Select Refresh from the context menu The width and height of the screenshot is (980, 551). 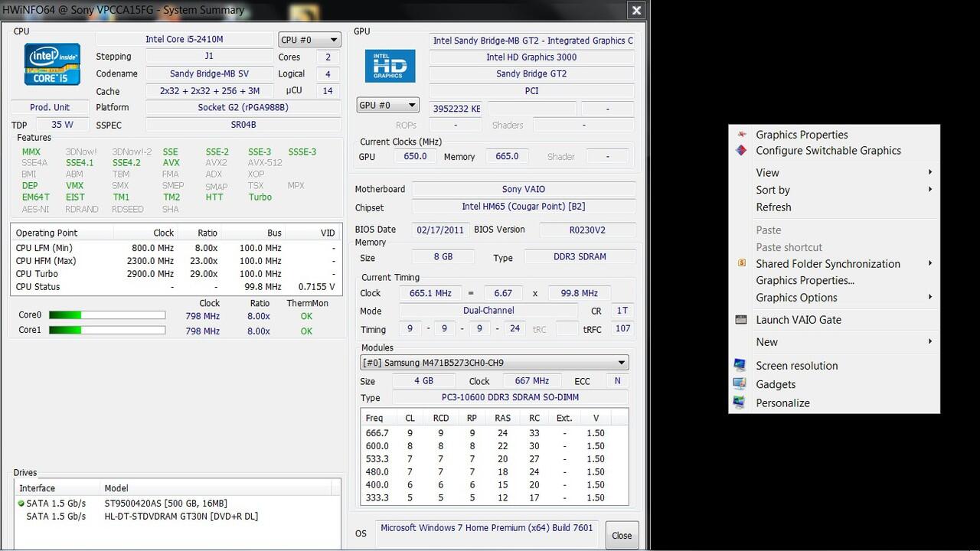click(x=835, y=207)
